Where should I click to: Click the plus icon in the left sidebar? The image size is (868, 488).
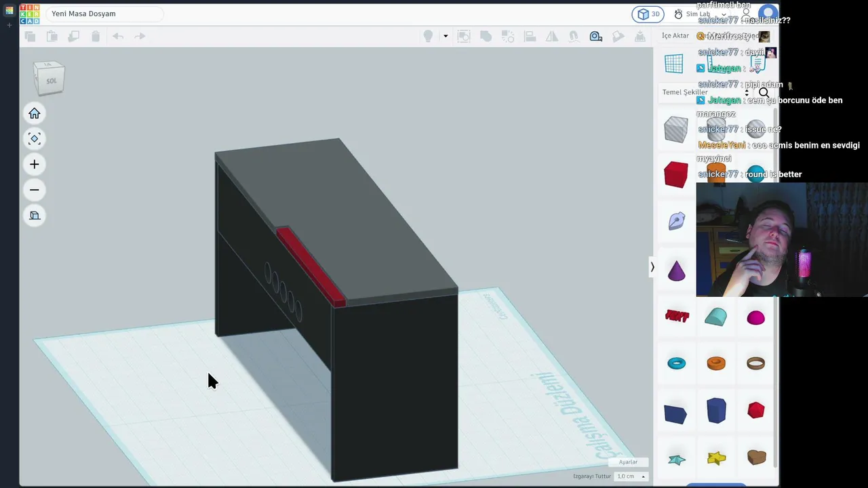coord(9,25)
